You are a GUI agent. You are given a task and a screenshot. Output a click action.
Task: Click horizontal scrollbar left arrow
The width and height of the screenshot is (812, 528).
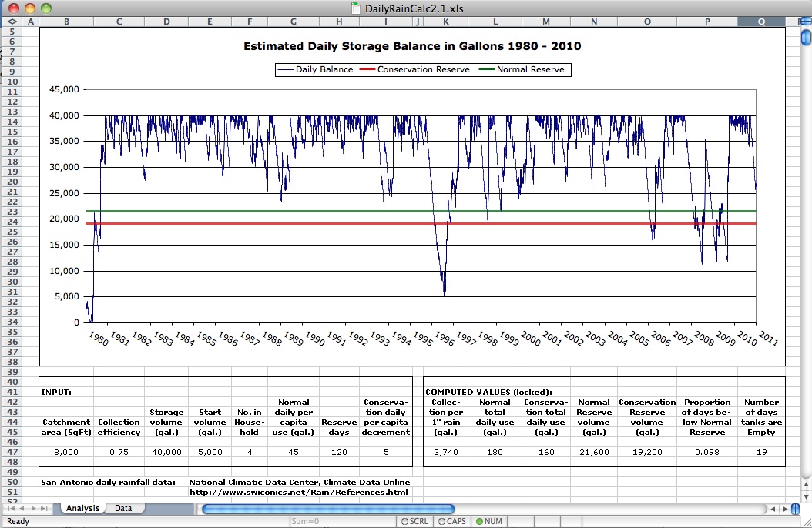point(773,509)
